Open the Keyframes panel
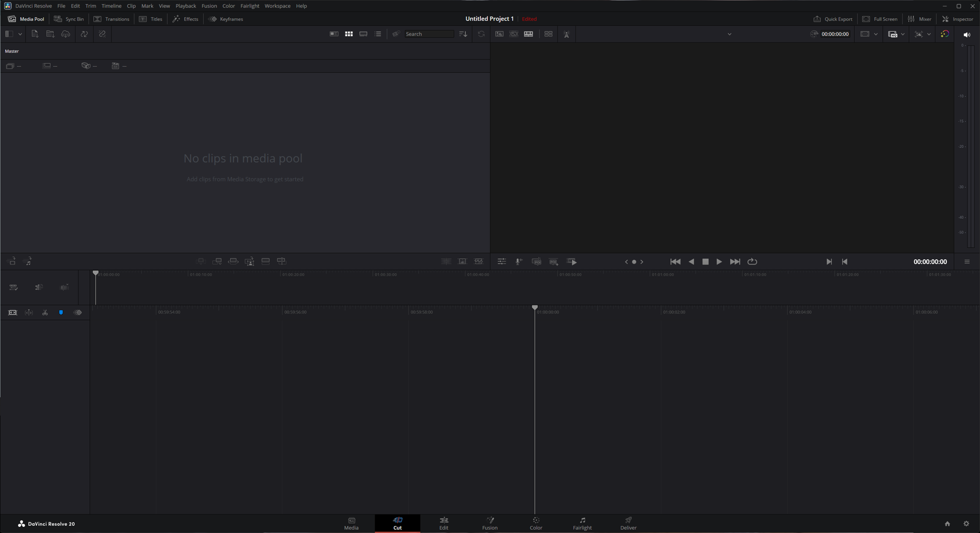980x533 pixels. (225, 19)
